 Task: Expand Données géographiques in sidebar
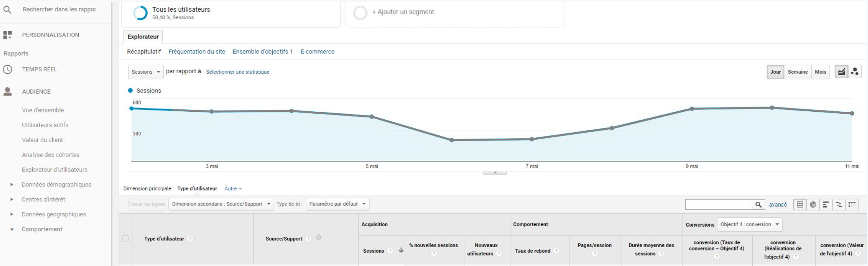pyautogui.click(x=12, y=214)
